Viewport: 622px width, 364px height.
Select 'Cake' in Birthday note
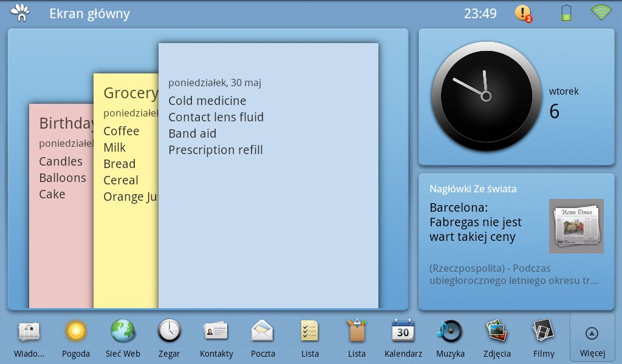tap(52, 195)
